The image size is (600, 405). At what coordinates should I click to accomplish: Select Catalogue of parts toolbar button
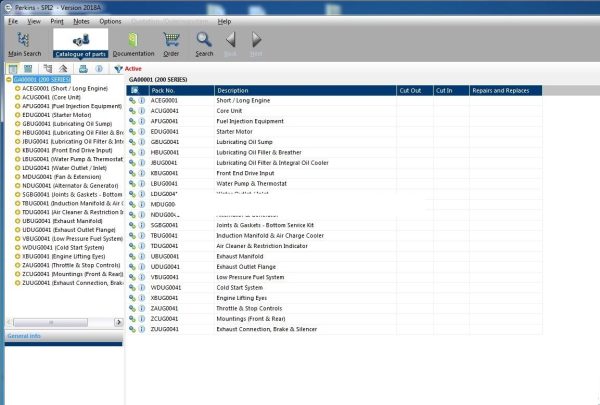(80, 44)
